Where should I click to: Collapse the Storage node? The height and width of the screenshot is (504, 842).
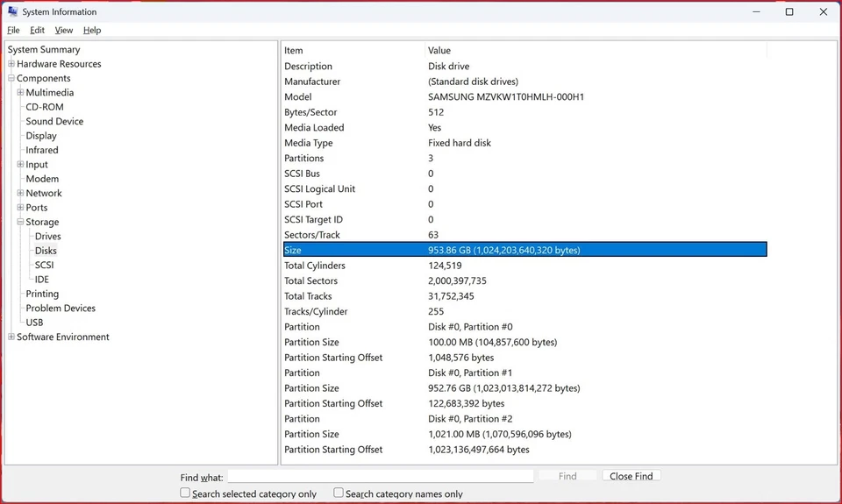coord(20,222)
